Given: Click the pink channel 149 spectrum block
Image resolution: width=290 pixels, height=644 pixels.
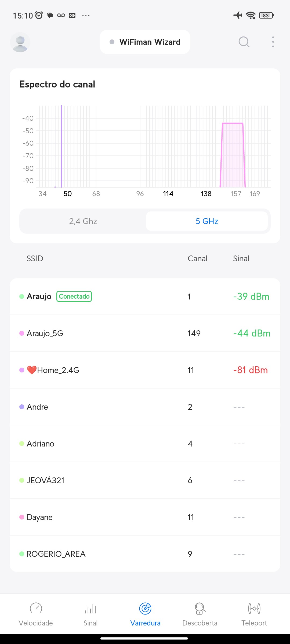Looking at the screenshot, I should [x=233, y=156].
